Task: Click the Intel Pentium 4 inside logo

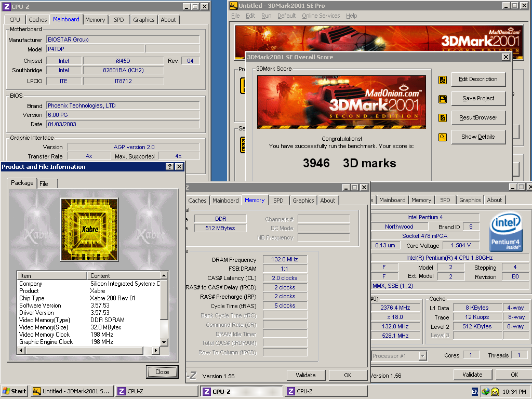Action: point(506,232)
